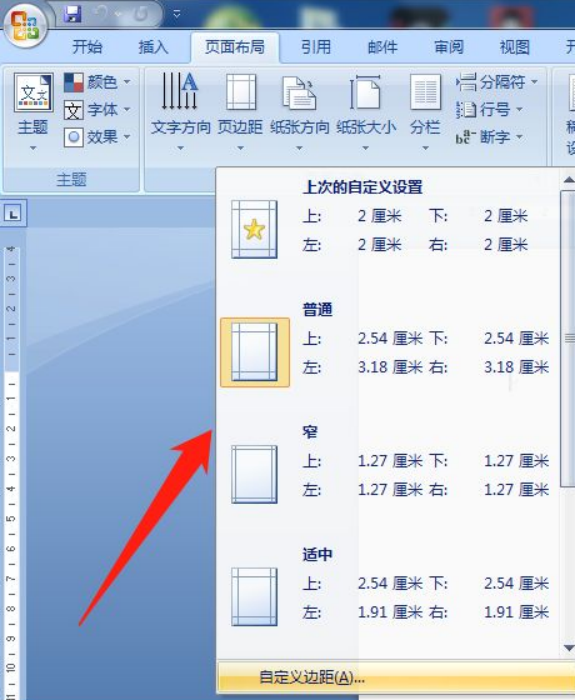Go to the 审阅 tab
This screenshot has height=700, width=575.
pyautogui.click(x=449, y=47)
